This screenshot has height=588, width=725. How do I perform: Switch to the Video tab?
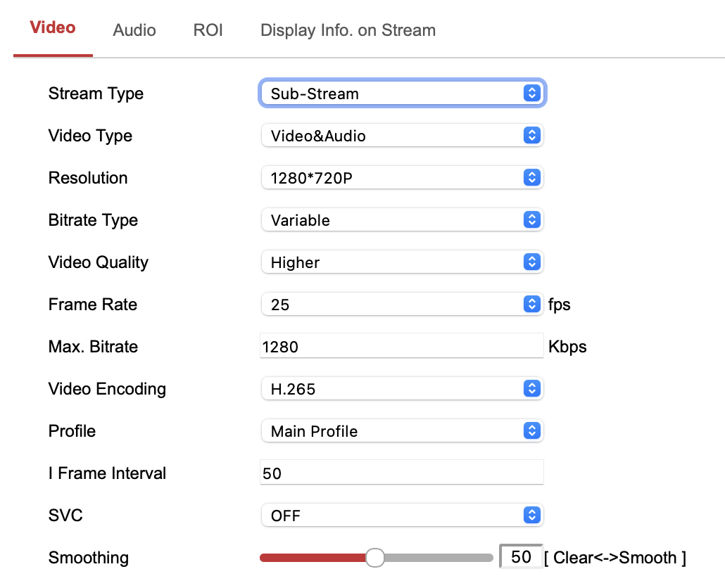(53, 28)
